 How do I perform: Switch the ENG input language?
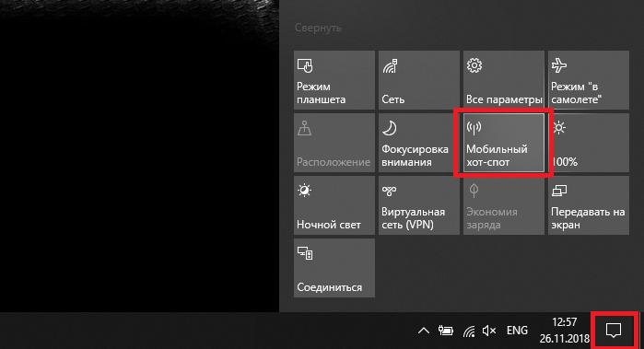tap(517, 331)
